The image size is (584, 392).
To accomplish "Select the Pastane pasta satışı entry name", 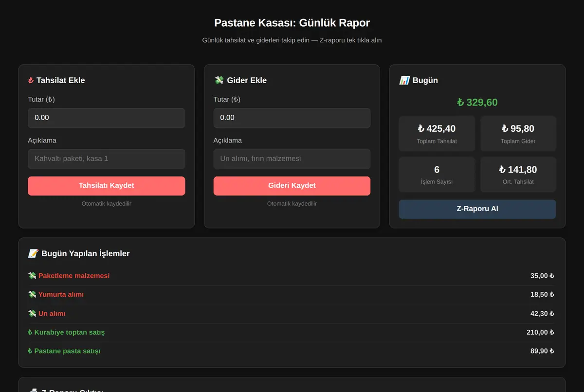I will [68, 351].
